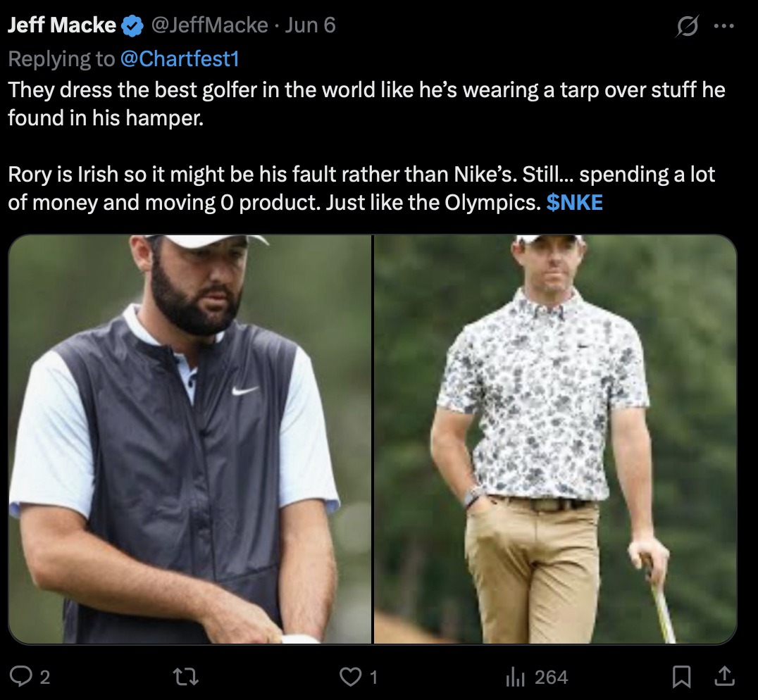The height and width of the screenshot is (700, 758).
Task: Open the left photo of golfer in vest
Action: [x=189, y=439]
